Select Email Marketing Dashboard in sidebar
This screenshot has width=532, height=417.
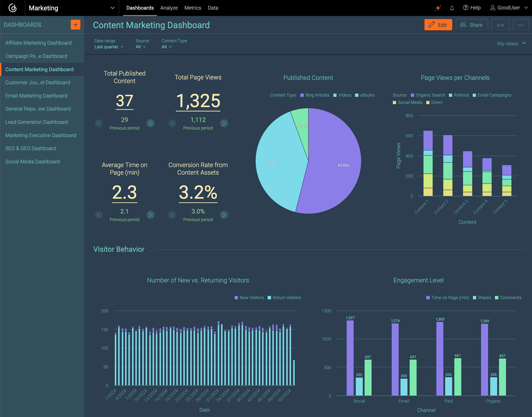coord(36,95)
